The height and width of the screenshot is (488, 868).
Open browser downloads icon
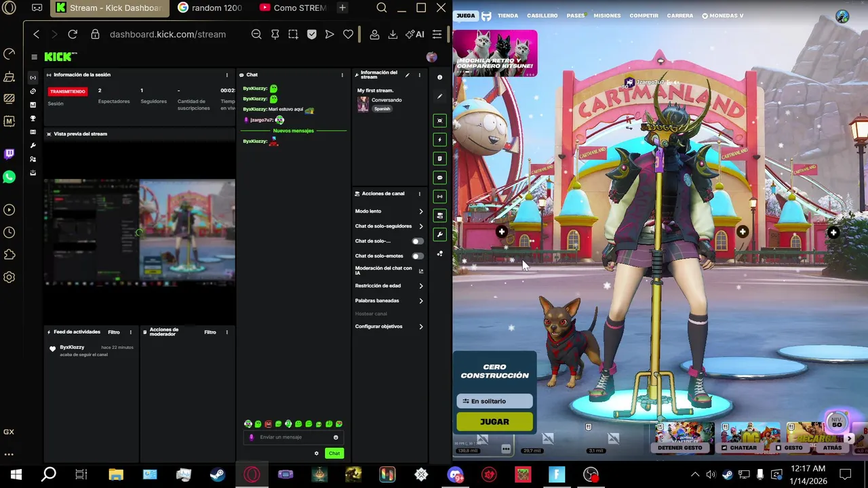coord(393,34)
